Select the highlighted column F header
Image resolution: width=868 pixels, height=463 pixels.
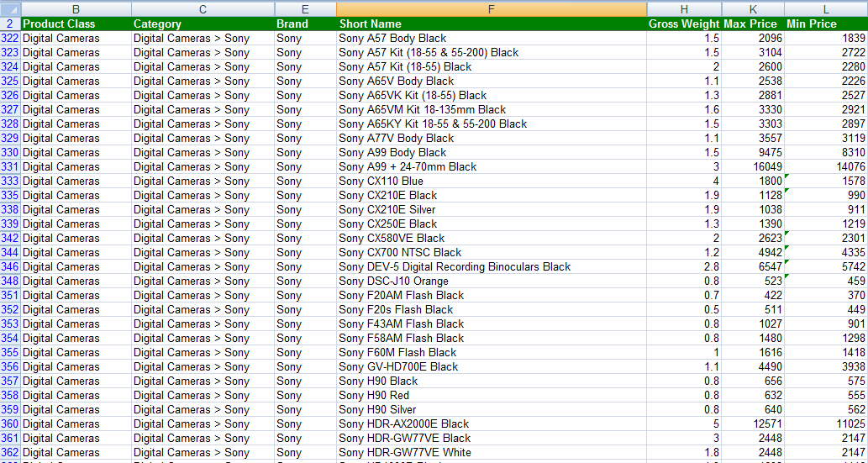point(491,8)
